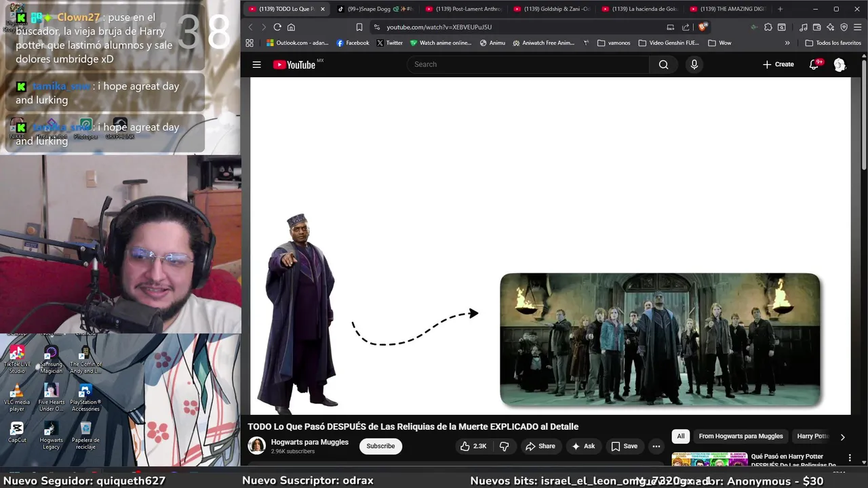Open Hogwarts Legacy desktop shortcut

51,435
